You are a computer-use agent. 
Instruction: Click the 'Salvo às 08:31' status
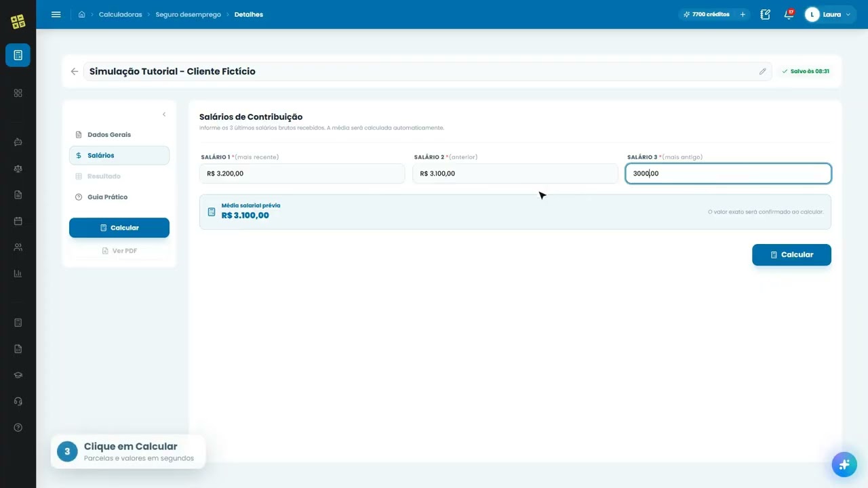click(806, 71)
